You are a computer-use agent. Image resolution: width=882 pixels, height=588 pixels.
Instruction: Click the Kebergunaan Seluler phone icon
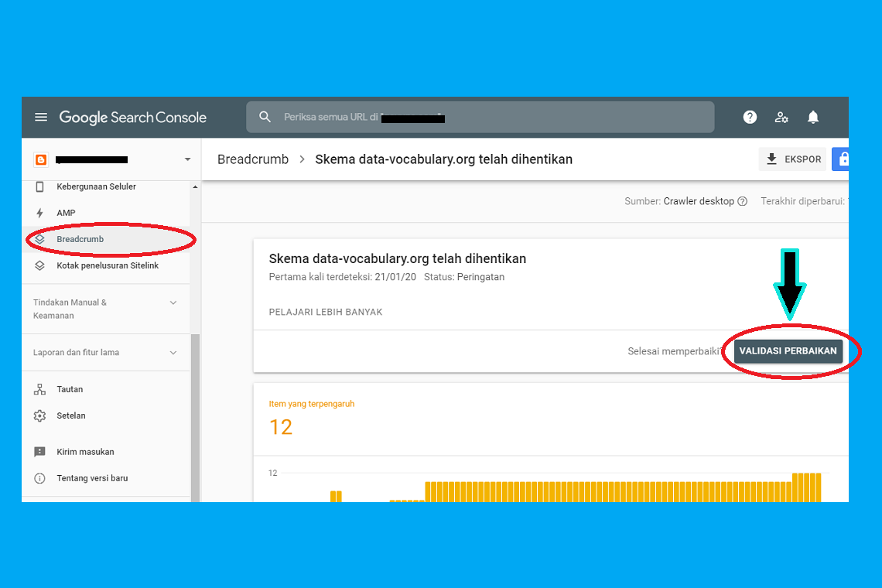(39, 186)
